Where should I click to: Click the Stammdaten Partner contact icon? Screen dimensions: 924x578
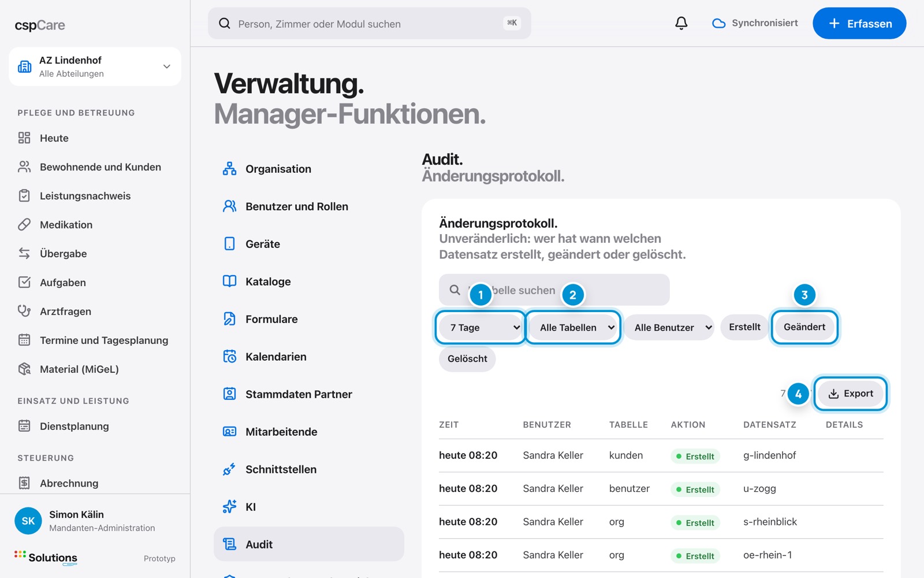pos(230,394)
